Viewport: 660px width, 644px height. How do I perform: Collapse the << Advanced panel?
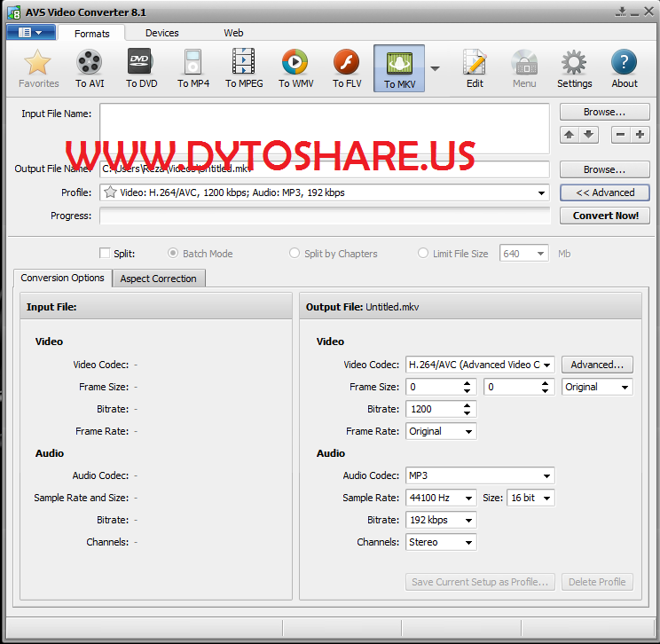604,192
